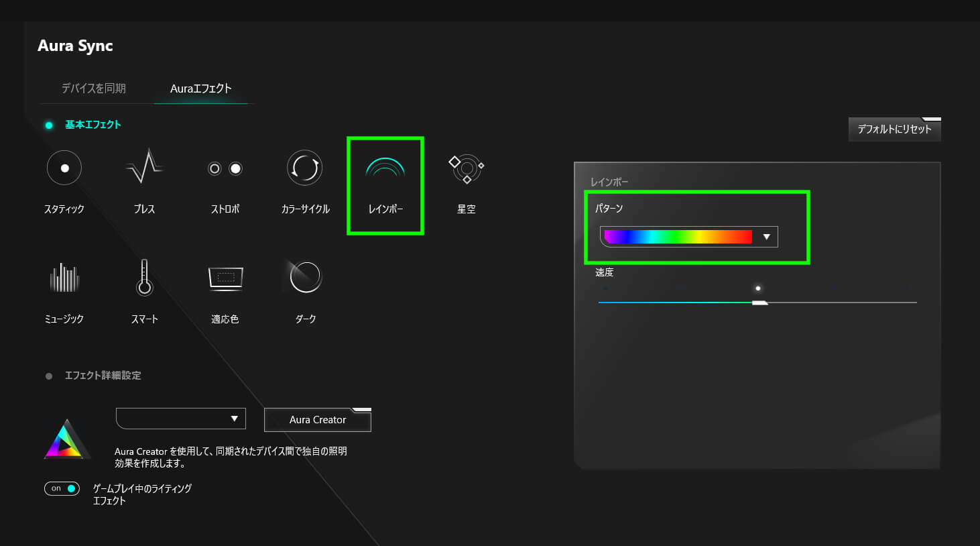Choose the ミュージック music effect icon
Viewport: 980px width, 546px height.
click(x=64, y=278)
